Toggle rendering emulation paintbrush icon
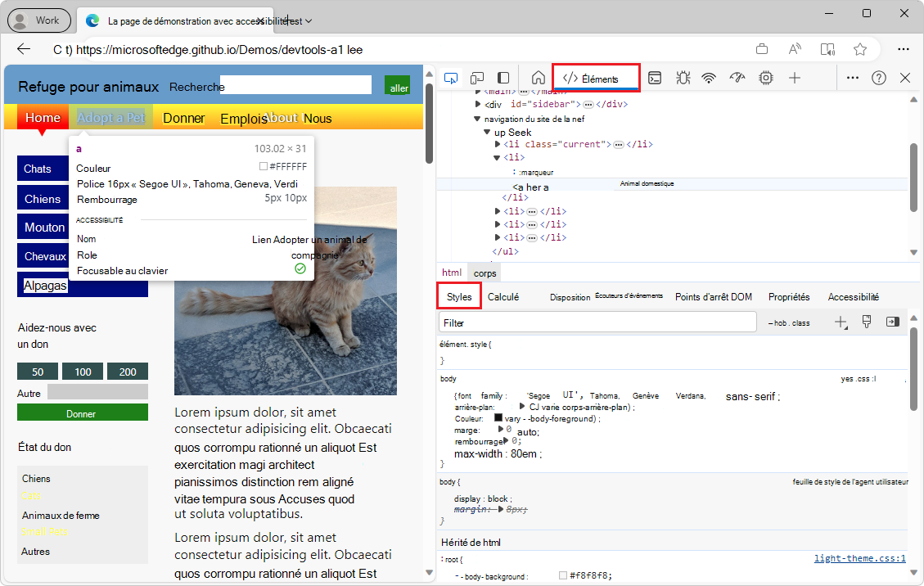The width and height of the screenshot is (924, 586). coord(866,322)
